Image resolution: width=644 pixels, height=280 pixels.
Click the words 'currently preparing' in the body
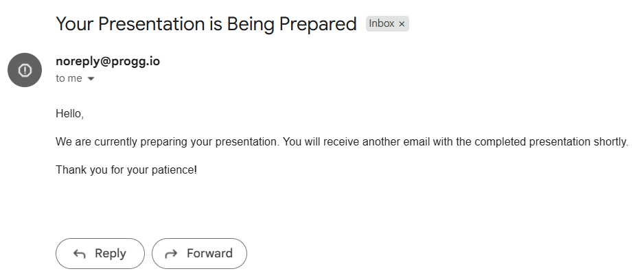(x=141, y=142)
